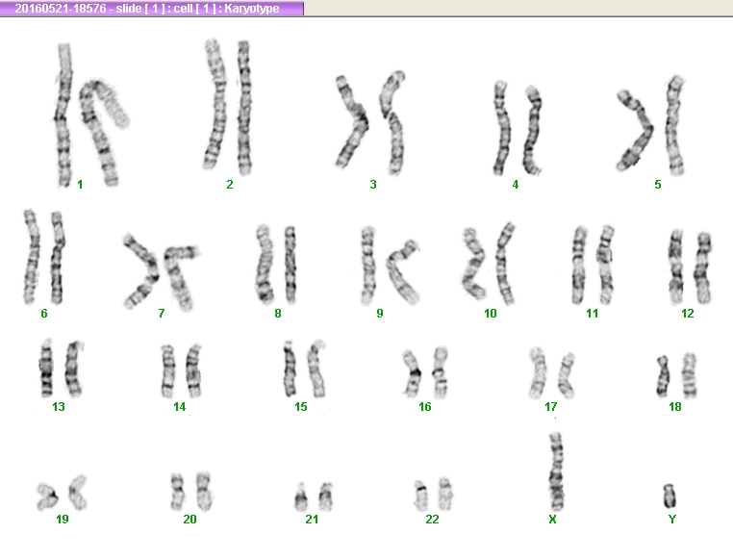Select the chromosome 10 pair image
This screenshot has height=560, width=733.
point(489,264)
